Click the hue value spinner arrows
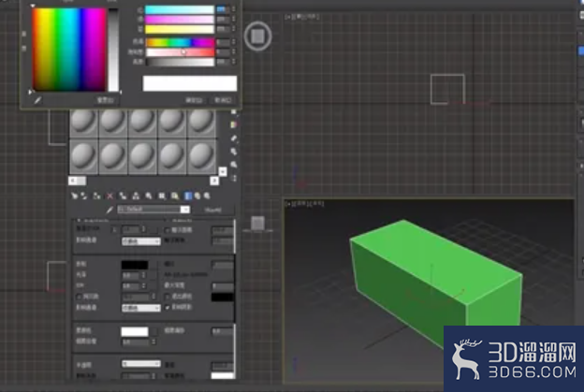Viewport: 584px width, 392px height. (x=234, y=42)
